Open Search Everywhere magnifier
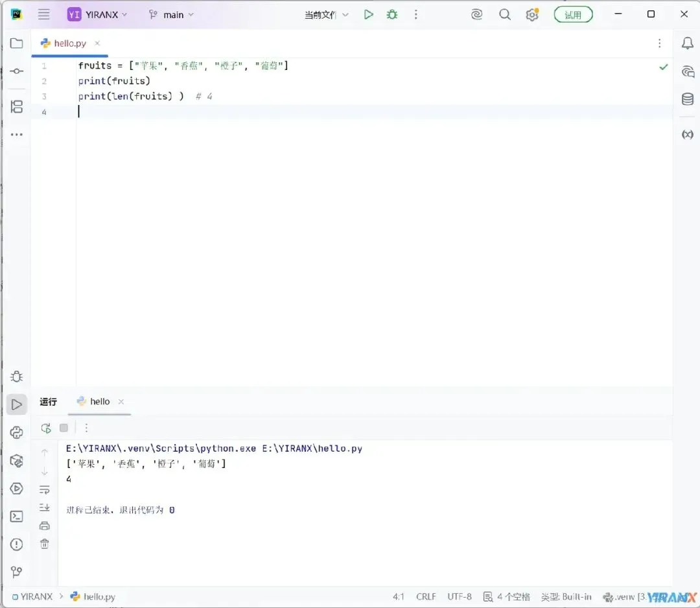The image size is (700, 608). pyautogui.click(x=504, y=15)
